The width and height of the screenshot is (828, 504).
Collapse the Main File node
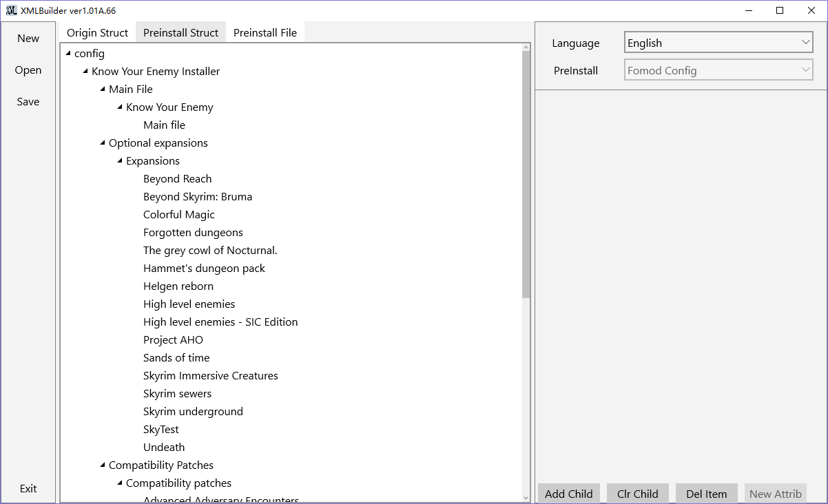[103, 90]
